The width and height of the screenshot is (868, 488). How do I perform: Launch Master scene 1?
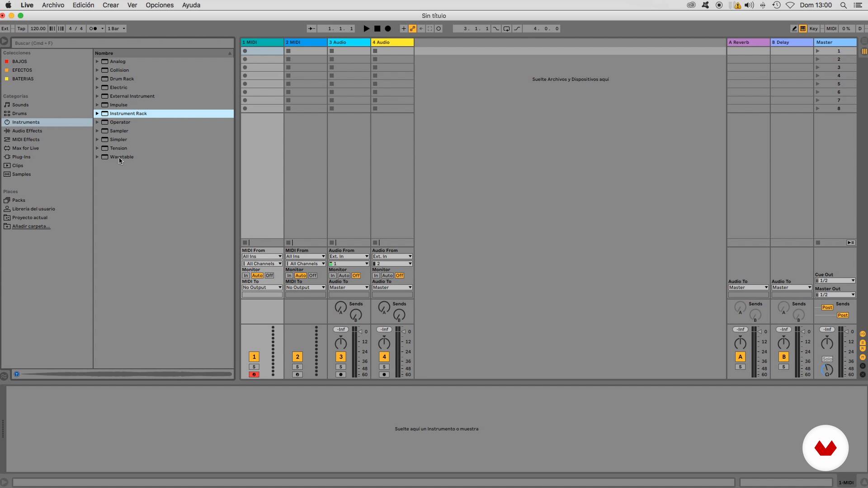817,51
